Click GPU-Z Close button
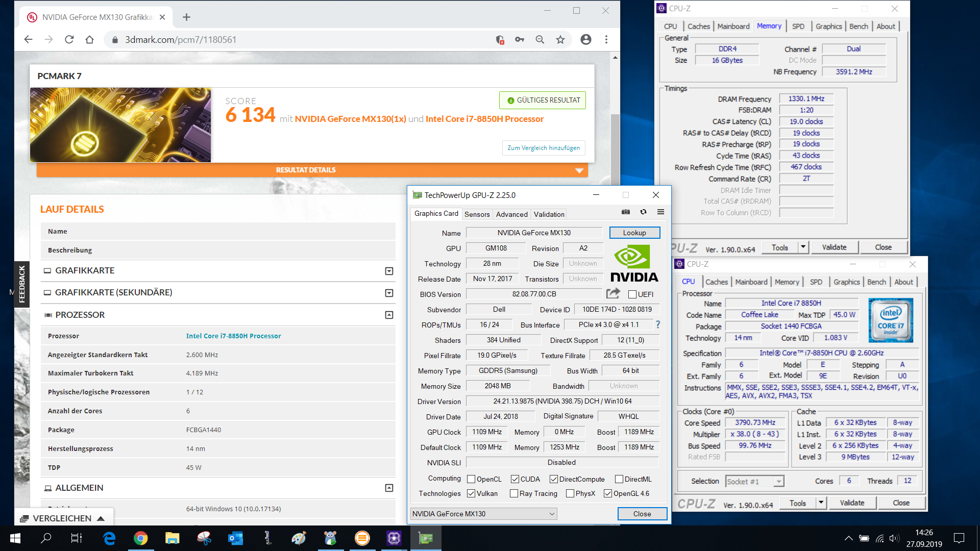 point(642,514)
